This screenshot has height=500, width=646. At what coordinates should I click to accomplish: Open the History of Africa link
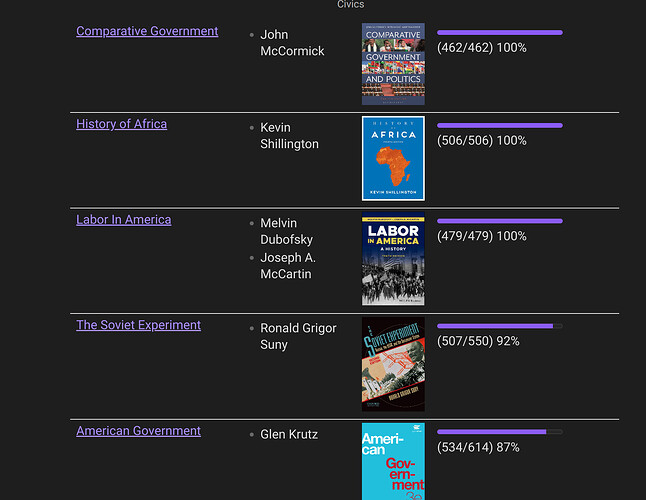click(121, 124)
